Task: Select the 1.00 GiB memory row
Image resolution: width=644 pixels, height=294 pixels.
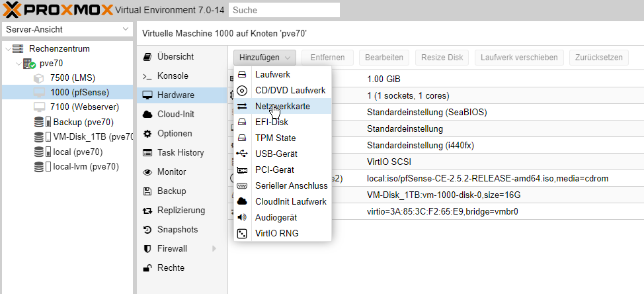Action: [436, 79]
